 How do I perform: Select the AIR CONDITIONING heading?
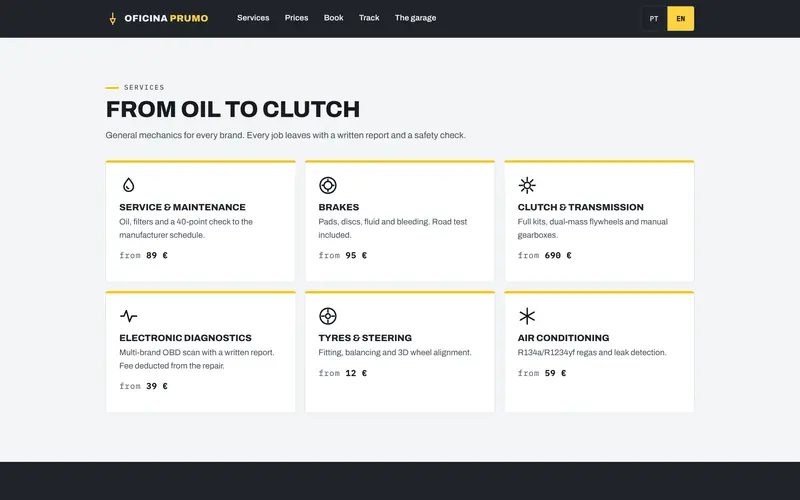(563, 338)
